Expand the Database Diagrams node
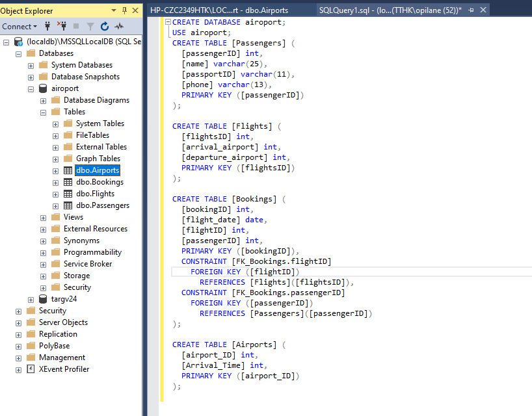Image resolution: width=532 pixels, height=416 pixels. click(43, 101)
